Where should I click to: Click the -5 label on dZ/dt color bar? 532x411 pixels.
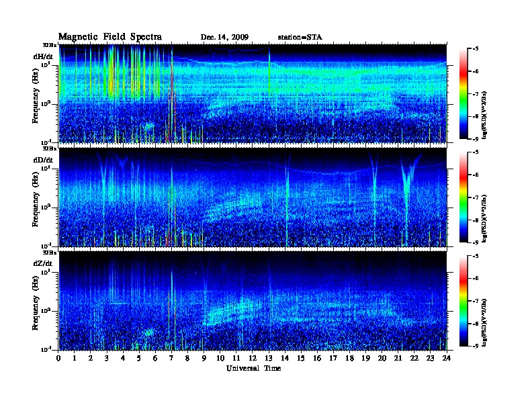[x=476, y=256]
